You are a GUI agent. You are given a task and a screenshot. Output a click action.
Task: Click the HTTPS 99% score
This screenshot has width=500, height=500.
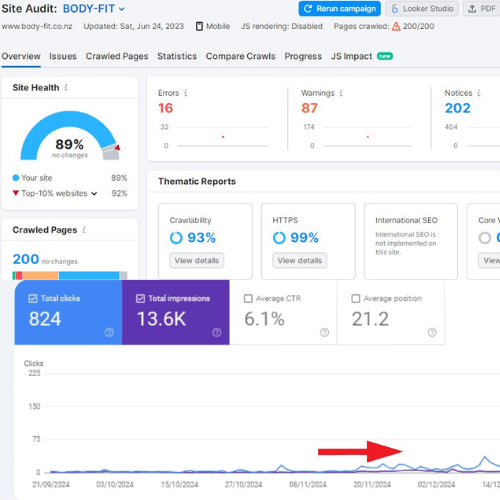click(304, 238)
